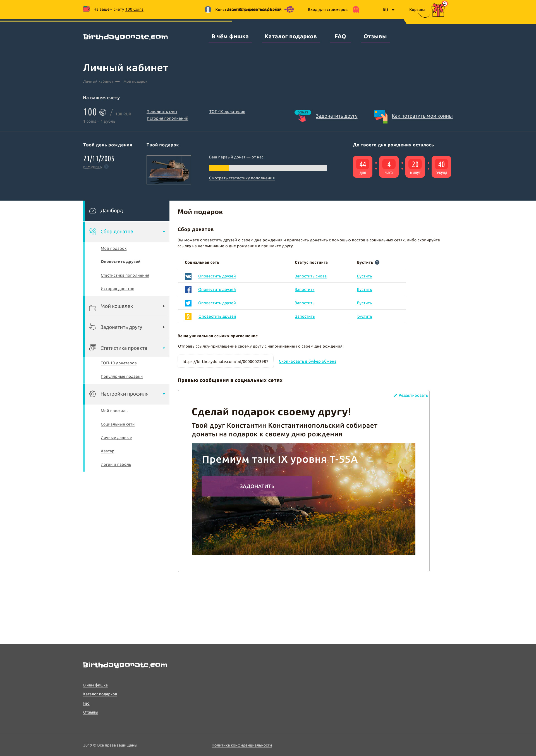
Task: Click the donation progress bar
Action: click(x=268, y=168)
